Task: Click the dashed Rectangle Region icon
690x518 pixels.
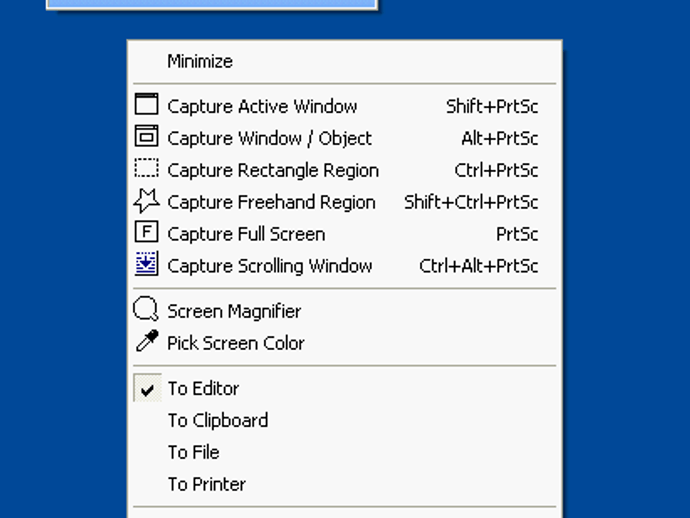Action: pyautogui.click(x=146, y=169)
